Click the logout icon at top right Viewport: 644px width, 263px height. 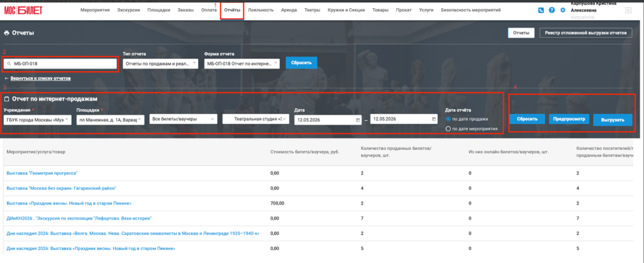(628, 10)
